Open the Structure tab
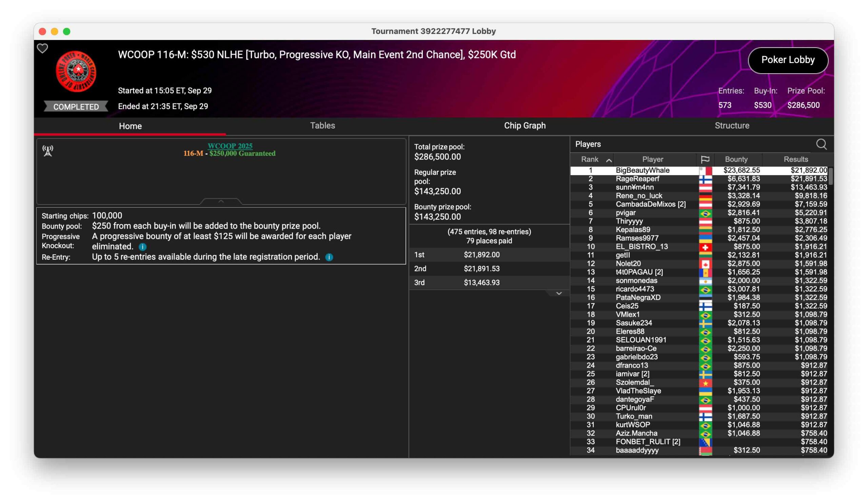The image size is (868, 503). pos(732,125)
